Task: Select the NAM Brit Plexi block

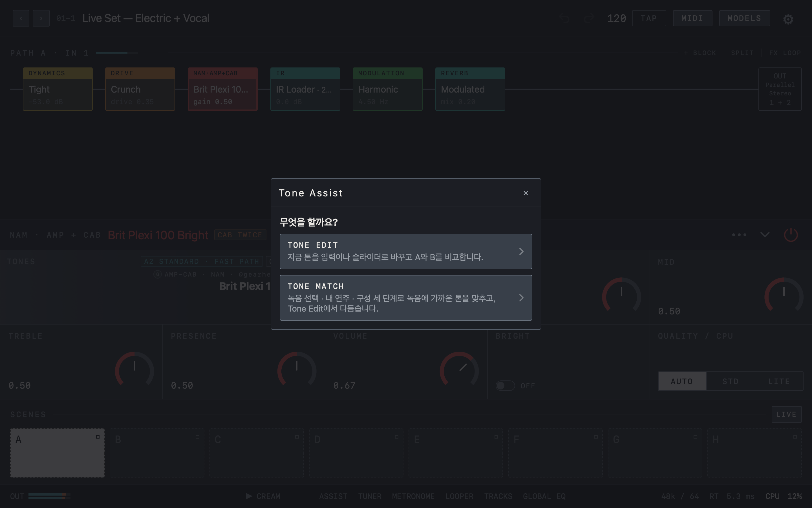Action: coord(222,89)
